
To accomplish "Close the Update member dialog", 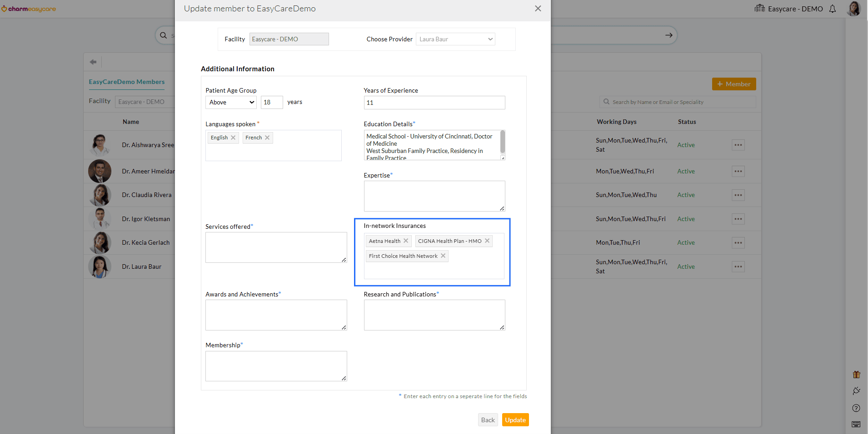I will coord(538,9).
